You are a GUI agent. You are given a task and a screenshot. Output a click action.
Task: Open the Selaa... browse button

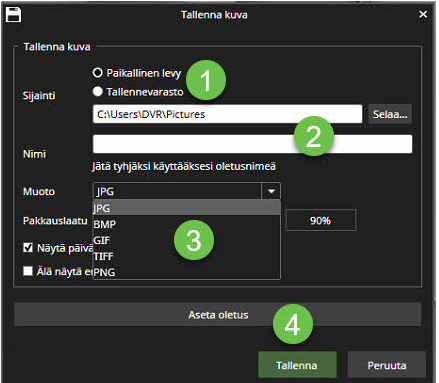pos(390,114)
